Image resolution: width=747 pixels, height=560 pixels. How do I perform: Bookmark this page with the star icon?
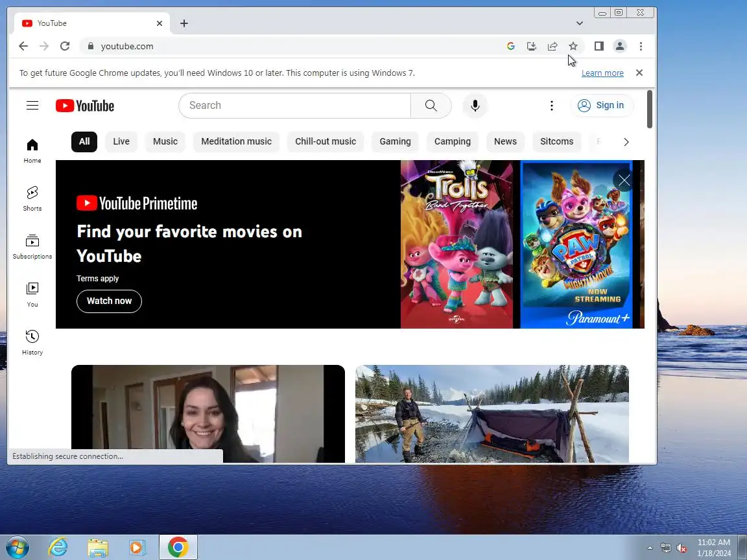573,46
